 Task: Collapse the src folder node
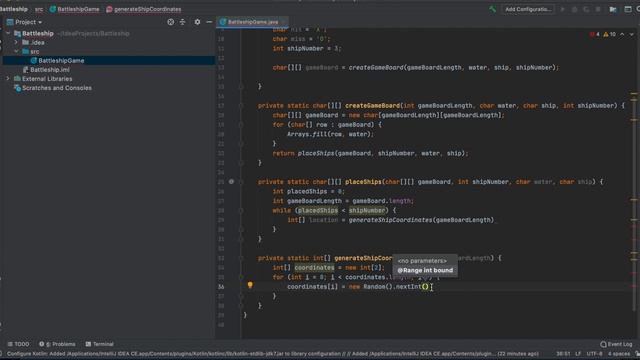(16, 51)
